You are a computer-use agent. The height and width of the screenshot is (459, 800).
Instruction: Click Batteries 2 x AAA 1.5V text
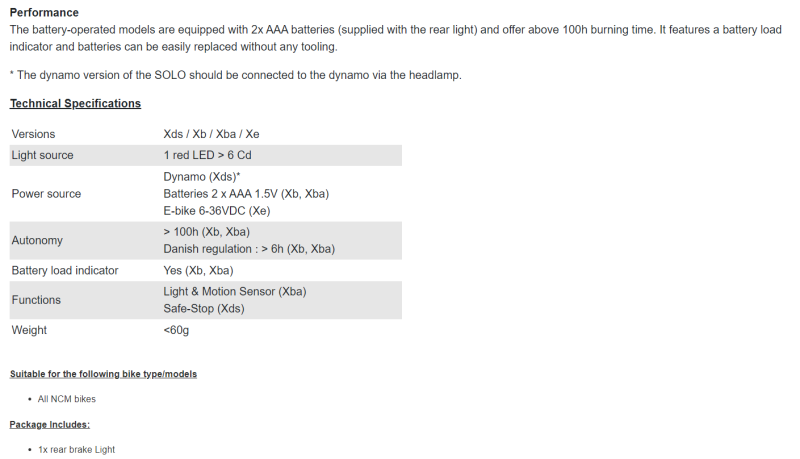pos(246,194)
